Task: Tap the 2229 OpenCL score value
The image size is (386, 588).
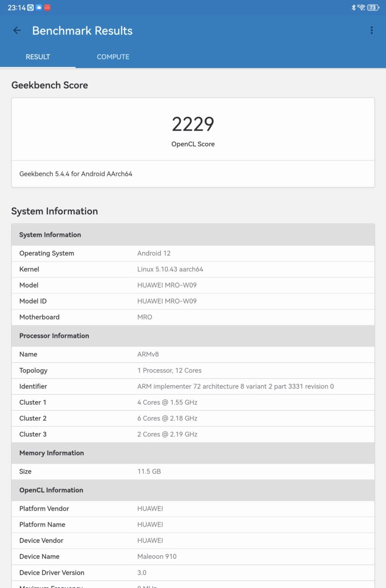Action: pyautogui.click(x=193, y=124)
